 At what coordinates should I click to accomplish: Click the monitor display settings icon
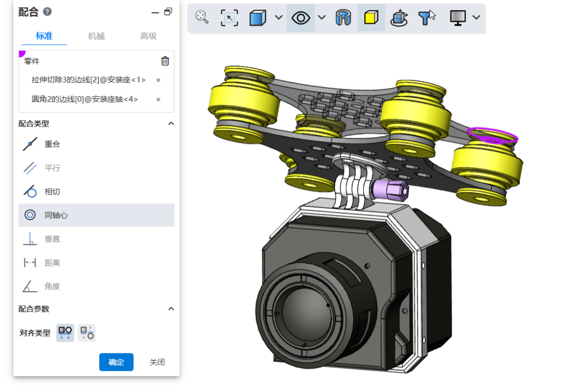(x=458, y=18)
